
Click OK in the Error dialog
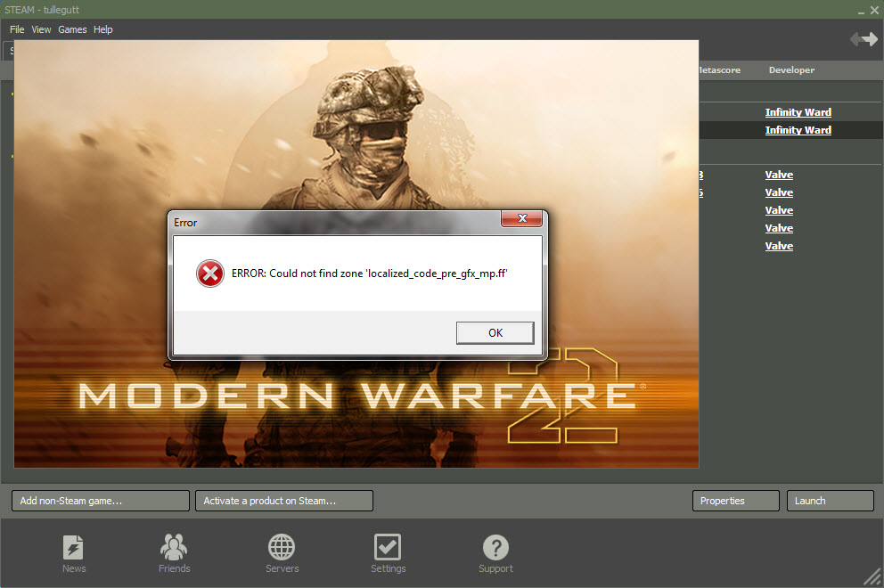tap(495, 332)
